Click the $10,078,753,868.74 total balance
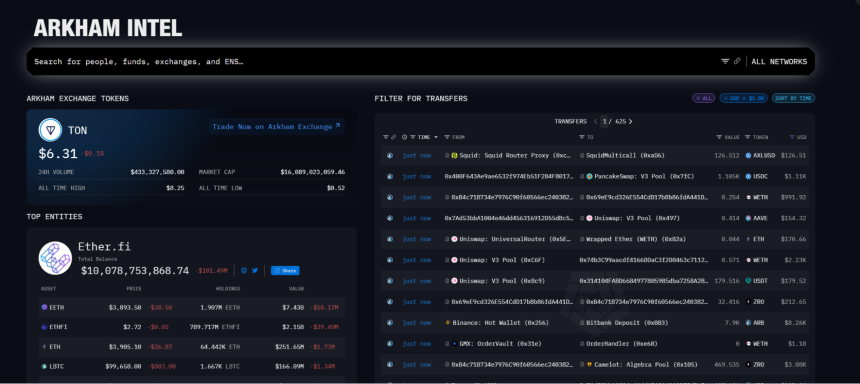This screenshot has height=384, width=860. [x=135, y=270]
